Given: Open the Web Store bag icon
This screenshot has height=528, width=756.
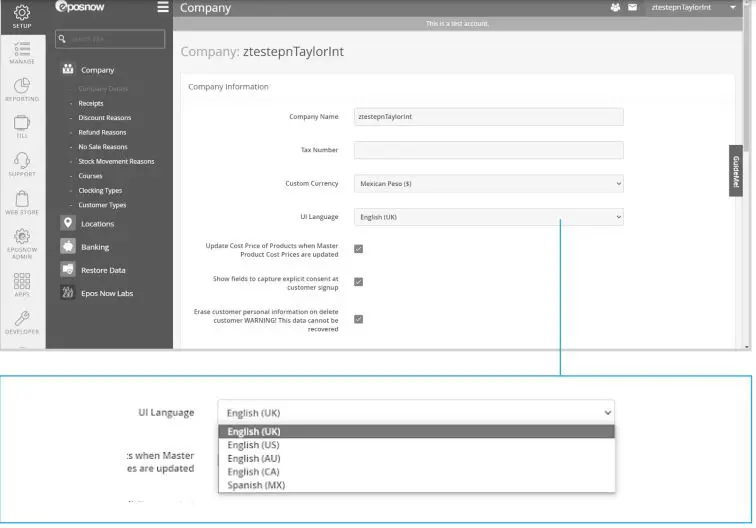Looking at the screenshot, I should pyautogui.click(x=21, y=200).
